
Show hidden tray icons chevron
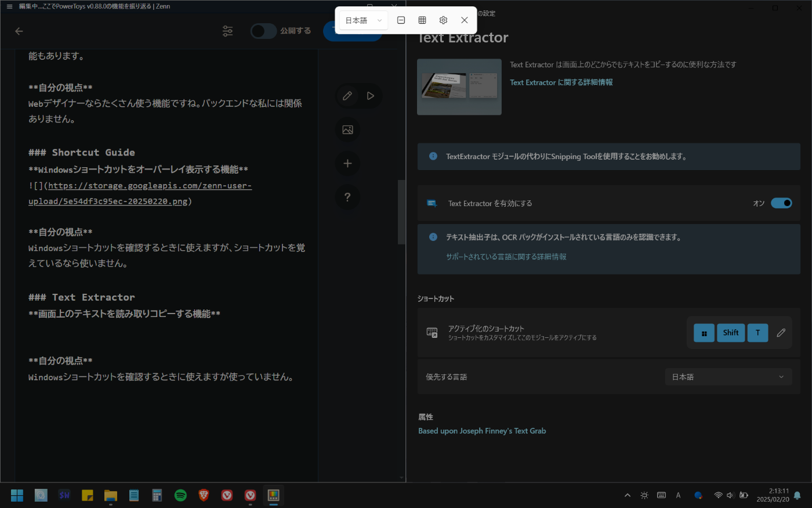(x=627, y=495)
